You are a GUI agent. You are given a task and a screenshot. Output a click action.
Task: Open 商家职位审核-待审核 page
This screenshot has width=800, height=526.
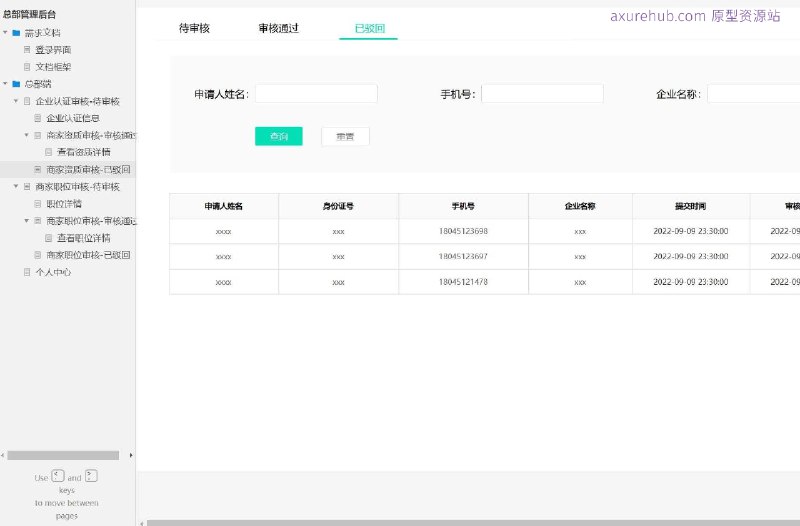[x=78, y=187]
